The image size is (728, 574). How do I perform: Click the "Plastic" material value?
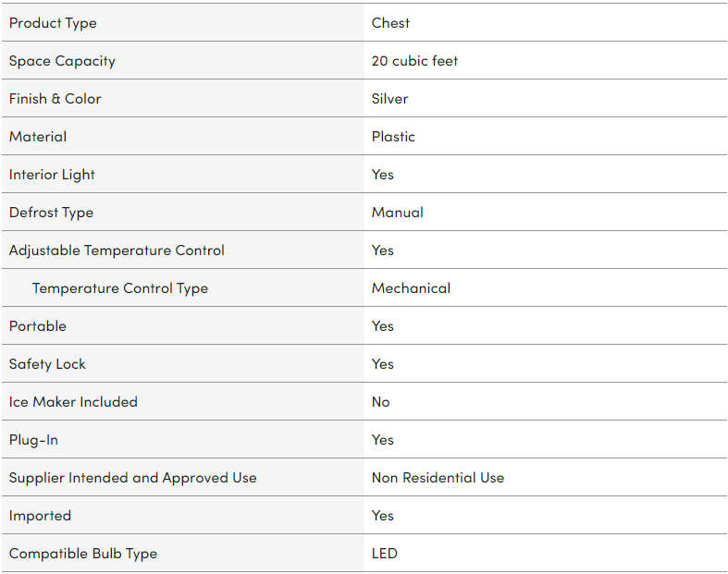point(393,137)
